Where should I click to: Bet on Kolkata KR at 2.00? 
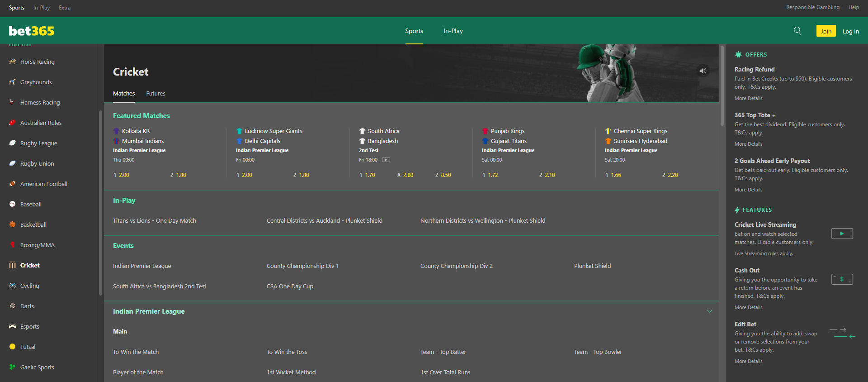point(122,175)
